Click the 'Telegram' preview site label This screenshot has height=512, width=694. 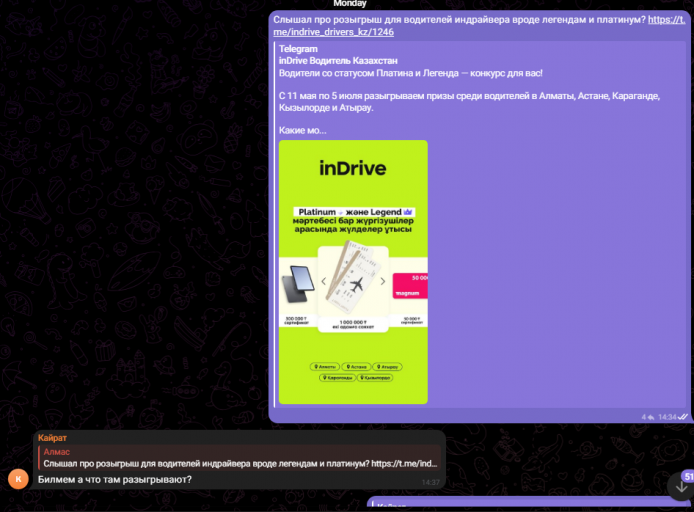coord(298,49)
